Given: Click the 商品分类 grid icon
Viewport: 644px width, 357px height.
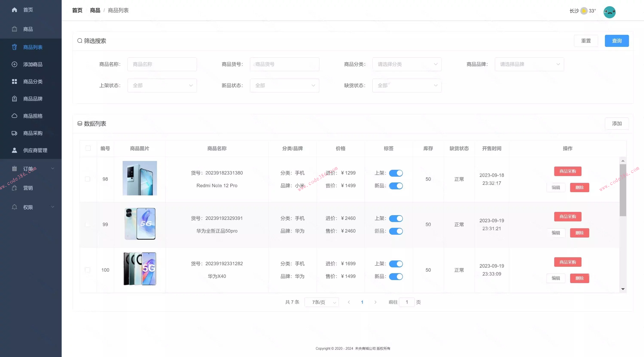Looking at the screenshot, I should [15, 81].
